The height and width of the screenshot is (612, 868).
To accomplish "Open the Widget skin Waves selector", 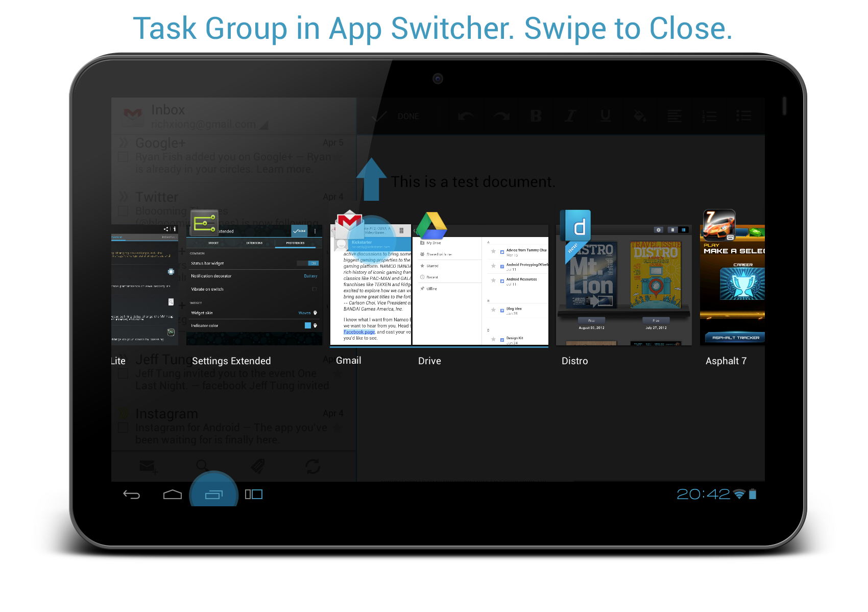I will tap(306, 313).
